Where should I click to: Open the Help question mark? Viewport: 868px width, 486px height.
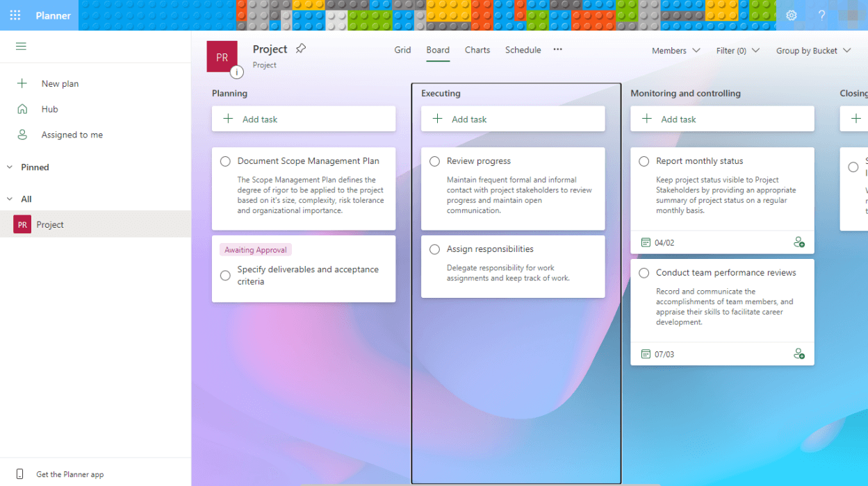(x=821, y=15)
